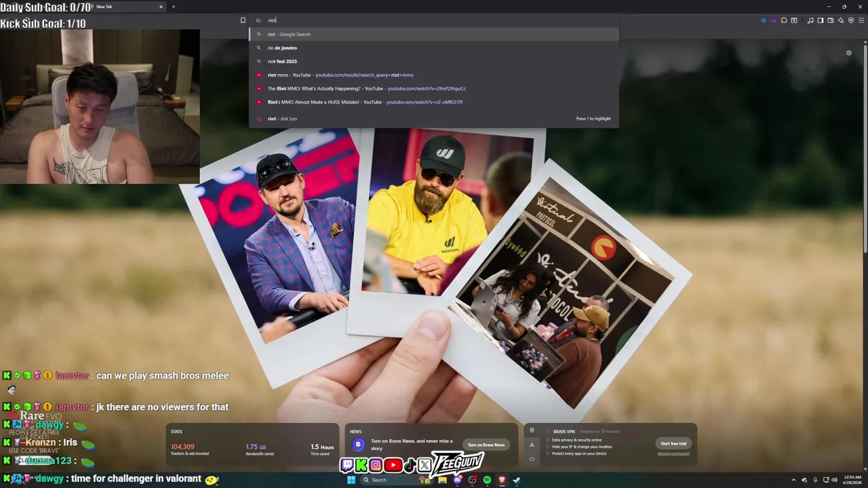The width and height of the screenshot is (868, 488).
Task: Click the Windows taskbar Search box
Action: [397, 480]
